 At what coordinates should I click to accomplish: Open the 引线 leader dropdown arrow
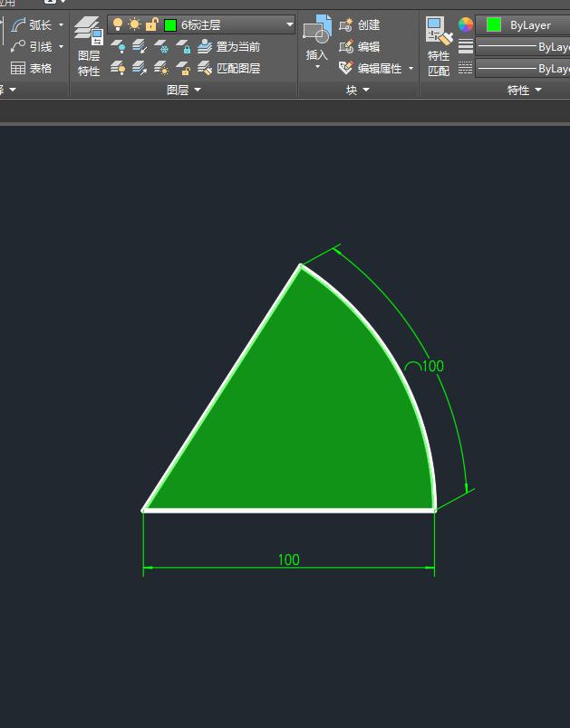pyautogui.click(x=61, y=46)
